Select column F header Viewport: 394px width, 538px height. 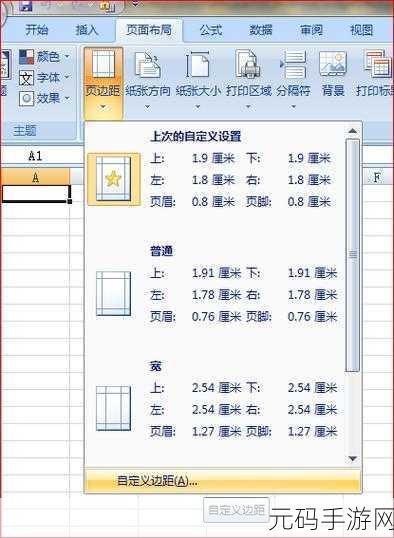(x=377, y=177)
